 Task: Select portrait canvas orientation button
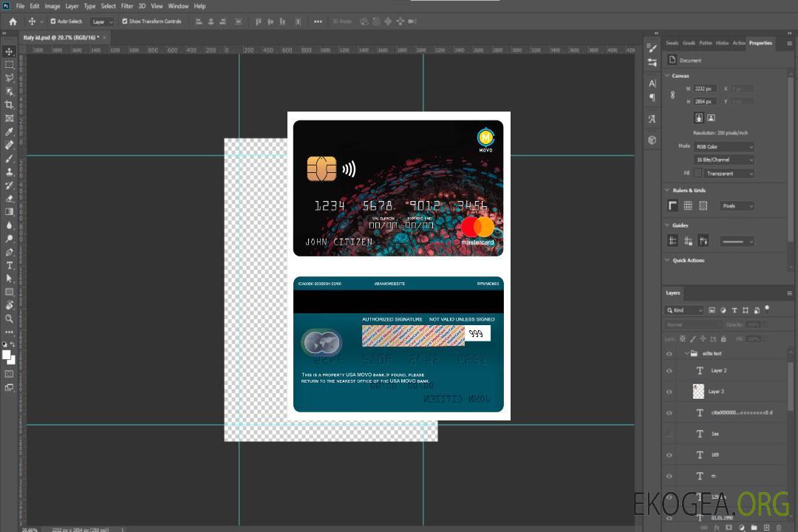click(x=699, y=118)
